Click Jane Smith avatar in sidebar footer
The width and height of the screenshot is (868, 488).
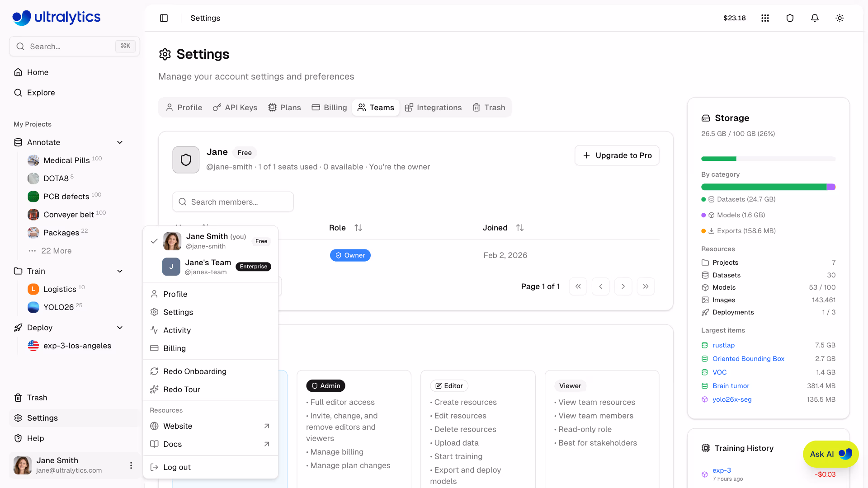tap(23, 465)
